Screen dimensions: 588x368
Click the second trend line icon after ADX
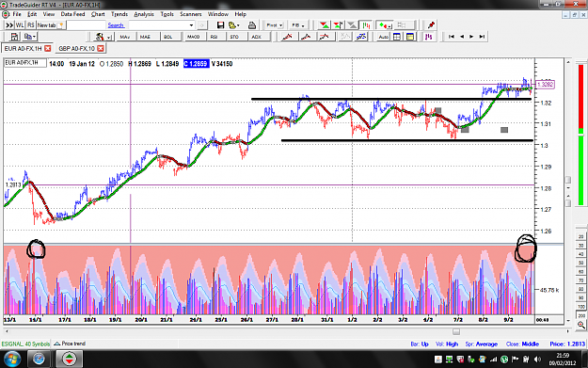pyautogui.click(x=306, y=37)
